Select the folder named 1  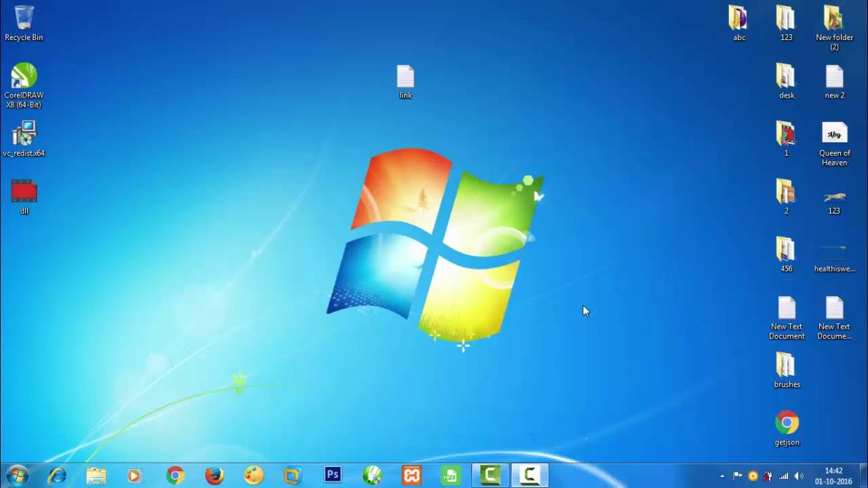pos(786,139)
